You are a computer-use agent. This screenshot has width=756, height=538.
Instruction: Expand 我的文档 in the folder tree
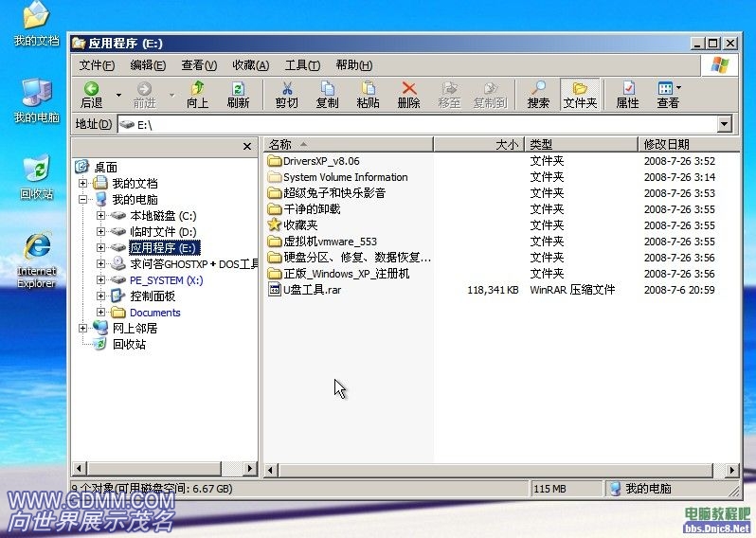(83, 183)
